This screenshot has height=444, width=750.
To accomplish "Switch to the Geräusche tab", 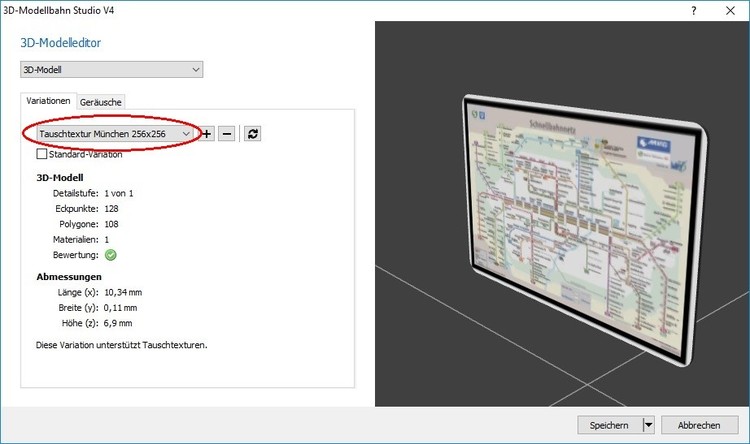I will pyautogui.click(x=100, y=102).
